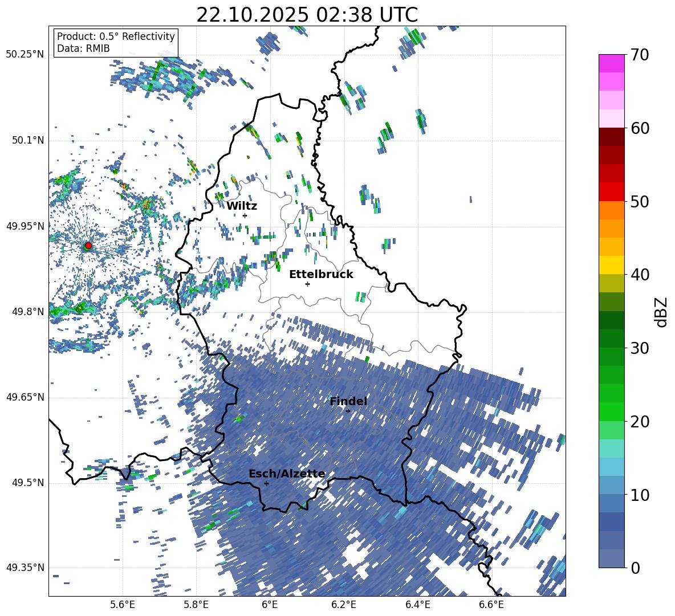Click the 6°E longitude label
This screenshot has height=616, width=675.
[270, 605]
